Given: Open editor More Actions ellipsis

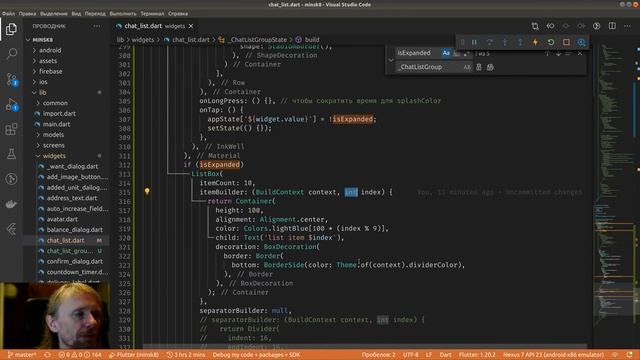Looking at the screenshot, I should 627,26.
